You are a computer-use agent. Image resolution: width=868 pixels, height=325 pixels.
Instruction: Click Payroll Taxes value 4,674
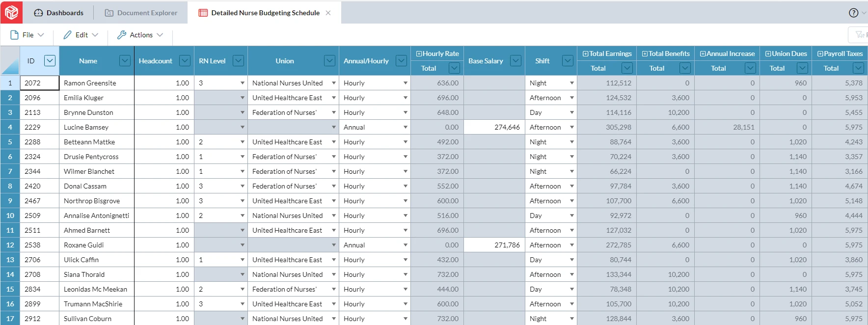pos(853,186)
